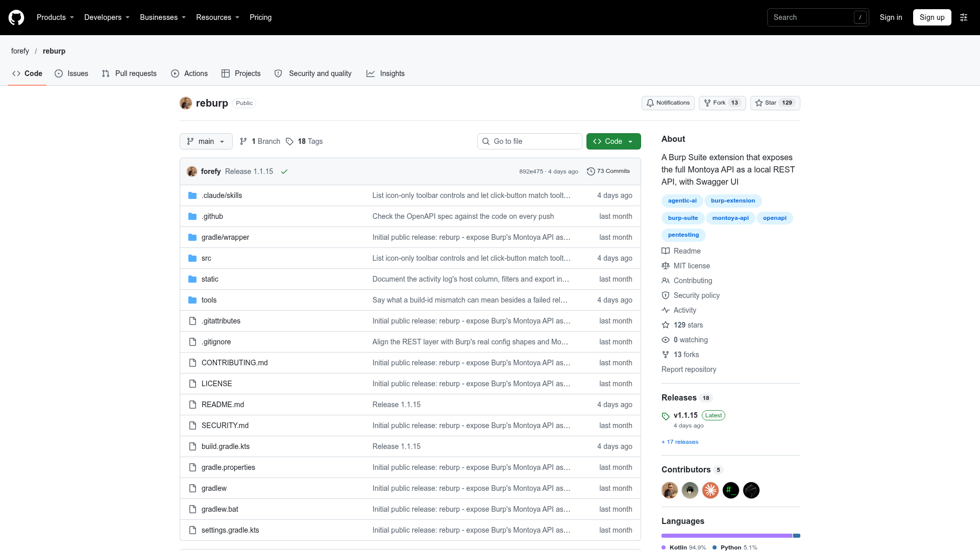
Task: View the 13 forks sidebar link
Action: (680, 355)
